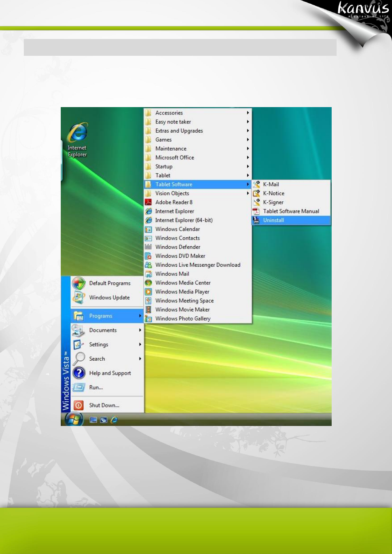This screenshot has width=392, height=554.
Task: Click the Windows Calendar icon
Action: (x=148, y=229)
